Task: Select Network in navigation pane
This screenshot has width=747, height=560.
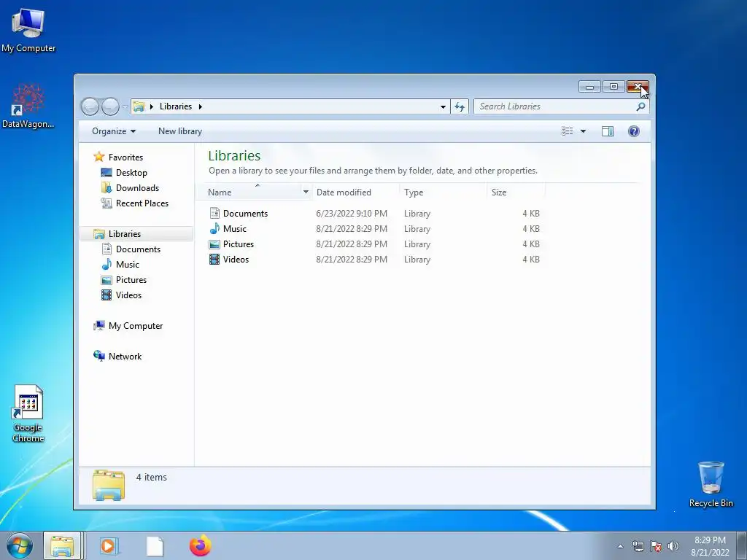Action: pos(125,356)
